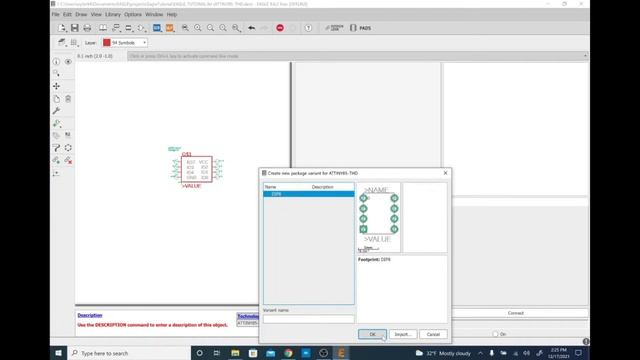Click the layer settings icon beside grid
Image resolution: width=640 pixels, height=360 pixels.
click(62, 42)
